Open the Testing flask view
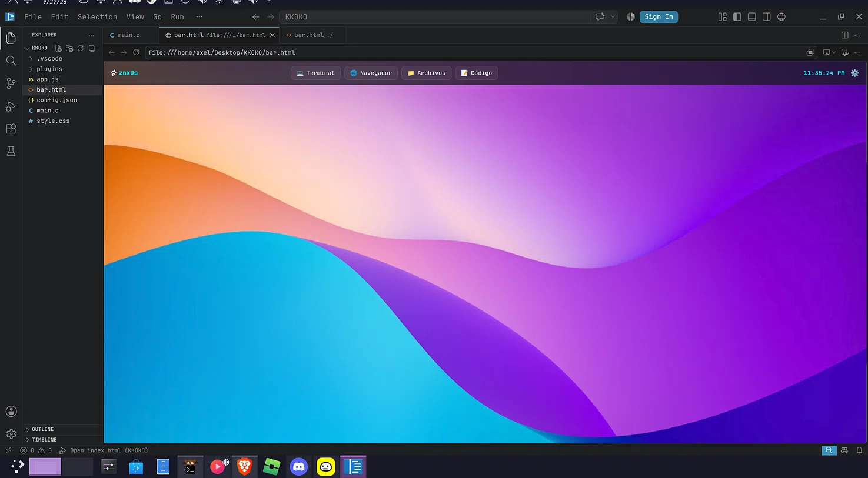868x478 pixels. (11, 151)
